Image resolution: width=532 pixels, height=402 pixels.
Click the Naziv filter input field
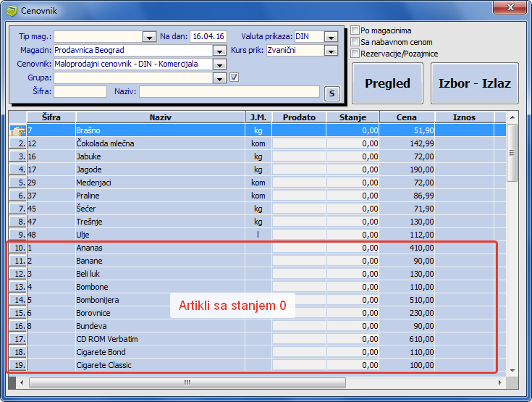tap(229, 91)
